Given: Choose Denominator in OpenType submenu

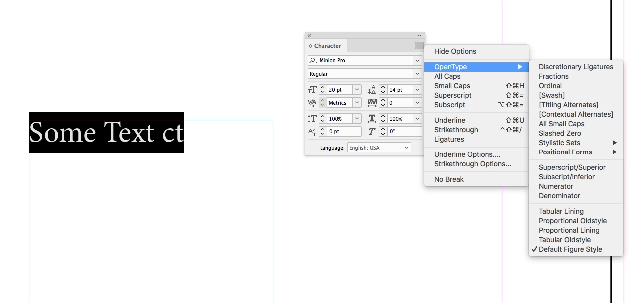Looking at the screenshot, I should [x=575, y=196].
